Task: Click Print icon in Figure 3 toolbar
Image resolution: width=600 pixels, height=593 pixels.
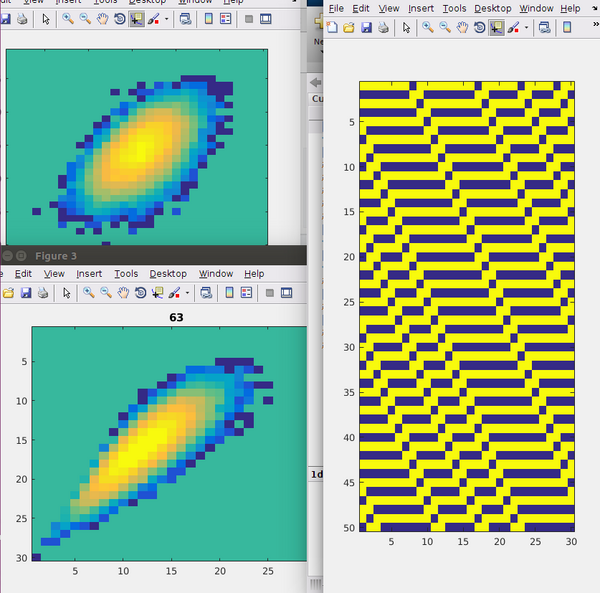Action: pyautogui.click(x=43, y=293)
